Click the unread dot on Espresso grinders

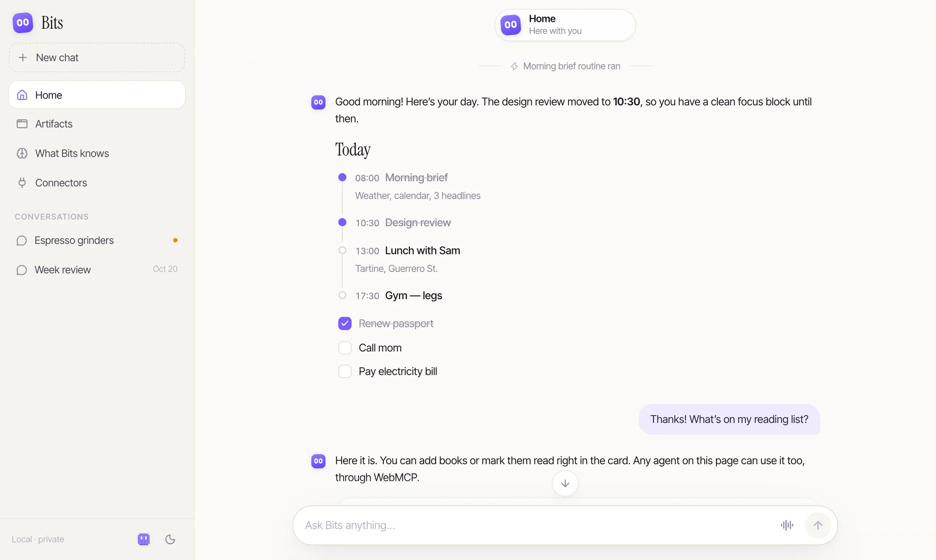tap(175, 240)
